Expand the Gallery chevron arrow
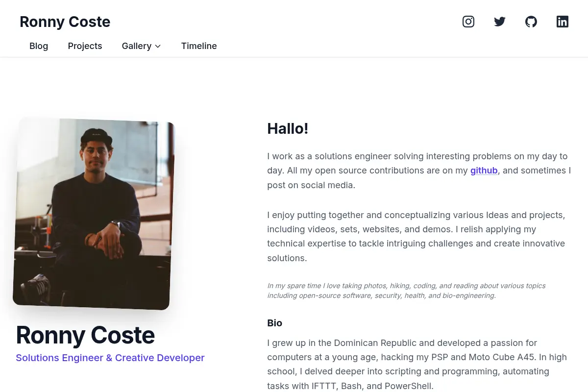Viewport: 588px width, 392px height. (x=158, y=46)
